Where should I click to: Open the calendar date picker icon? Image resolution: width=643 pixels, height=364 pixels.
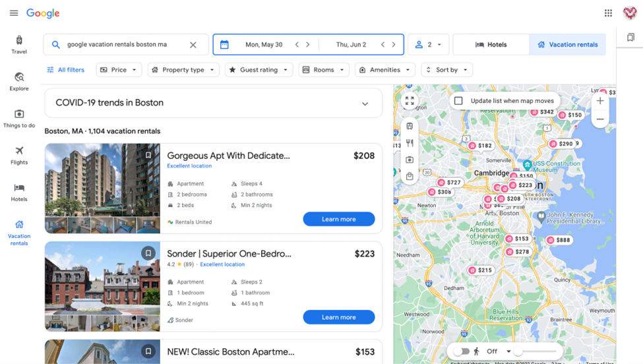(x=224, y=44)
